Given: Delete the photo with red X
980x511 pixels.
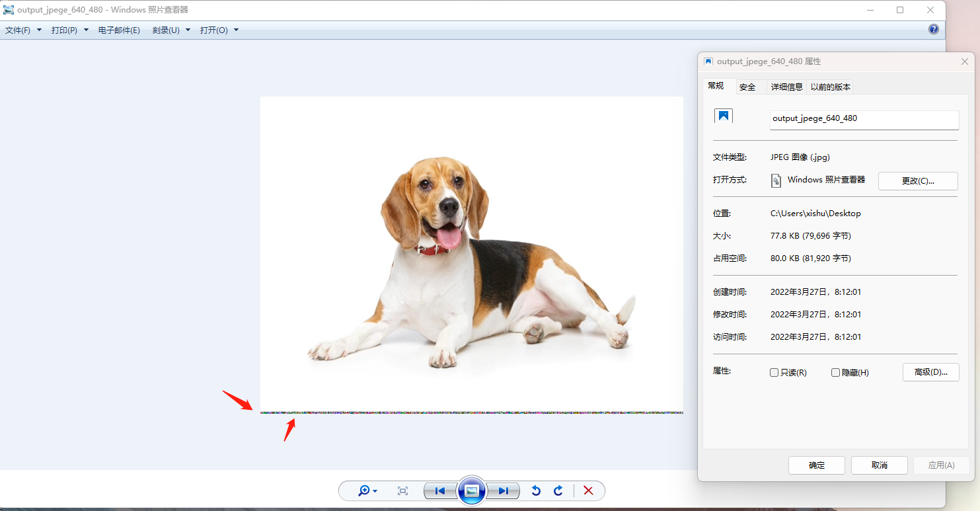Looking at the screenshot, I should (x=589, y=491).
